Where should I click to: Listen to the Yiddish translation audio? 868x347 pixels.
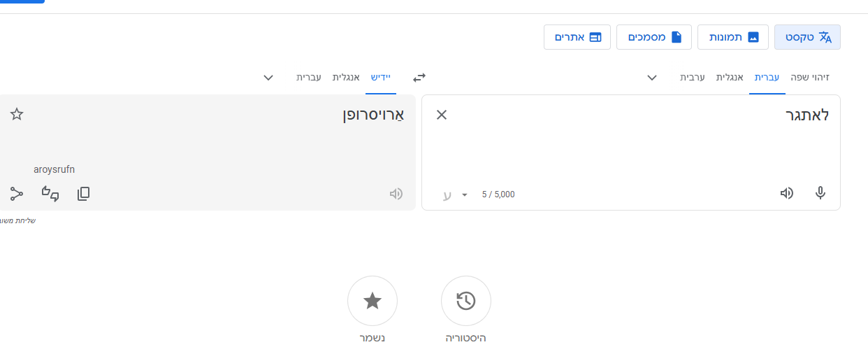(x=396, y=194)
